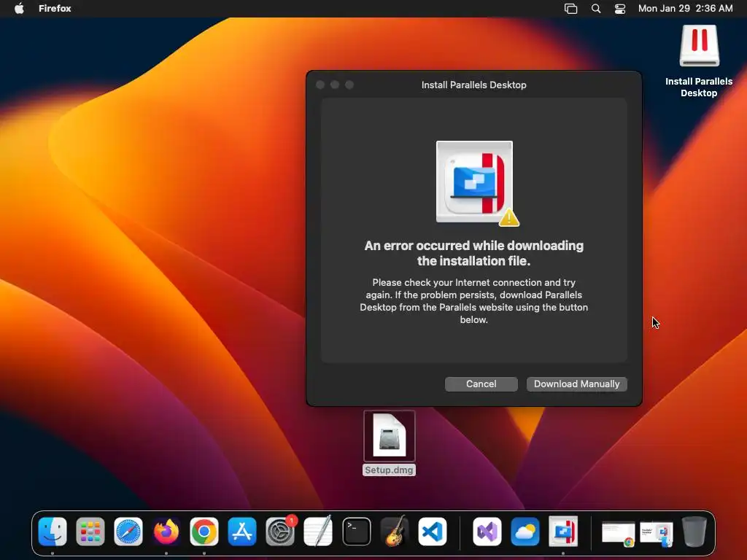The height and width of the screenshot is (560, 747).
Task: Switch to Firefox in the Dock
Action: 166,532
